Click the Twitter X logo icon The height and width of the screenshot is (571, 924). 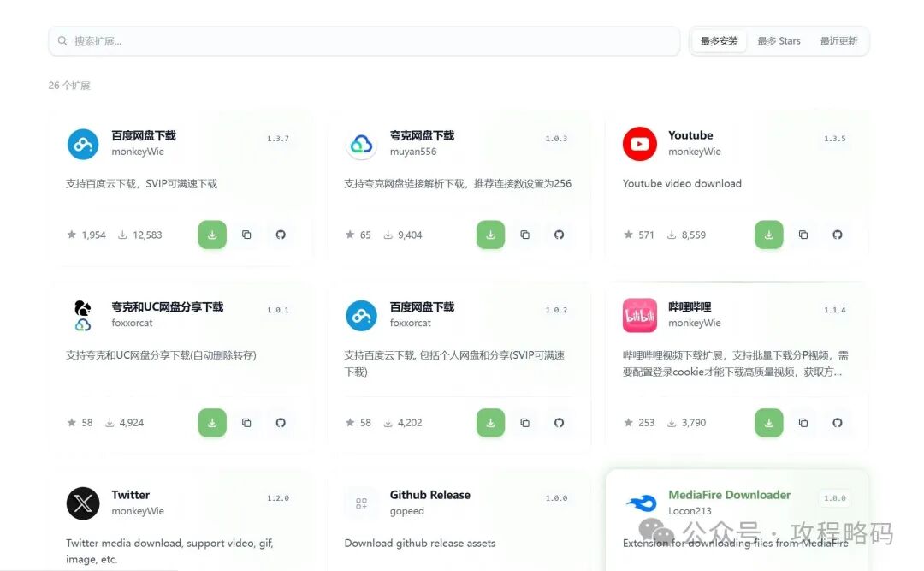83,503
